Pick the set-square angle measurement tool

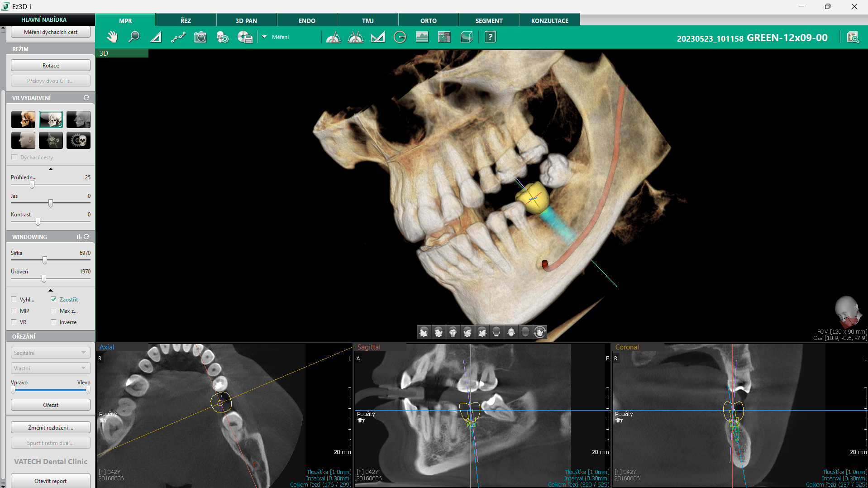(x=378, y=37)
